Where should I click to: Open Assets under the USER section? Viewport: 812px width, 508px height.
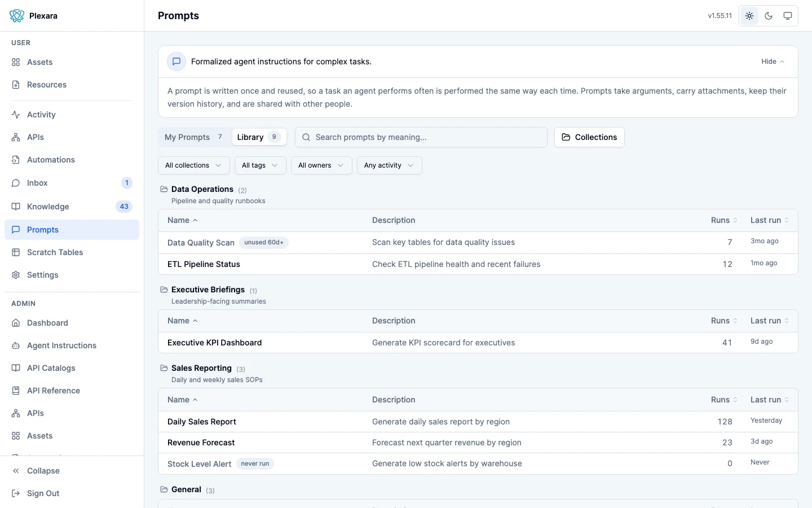click(x=72, y=62)
